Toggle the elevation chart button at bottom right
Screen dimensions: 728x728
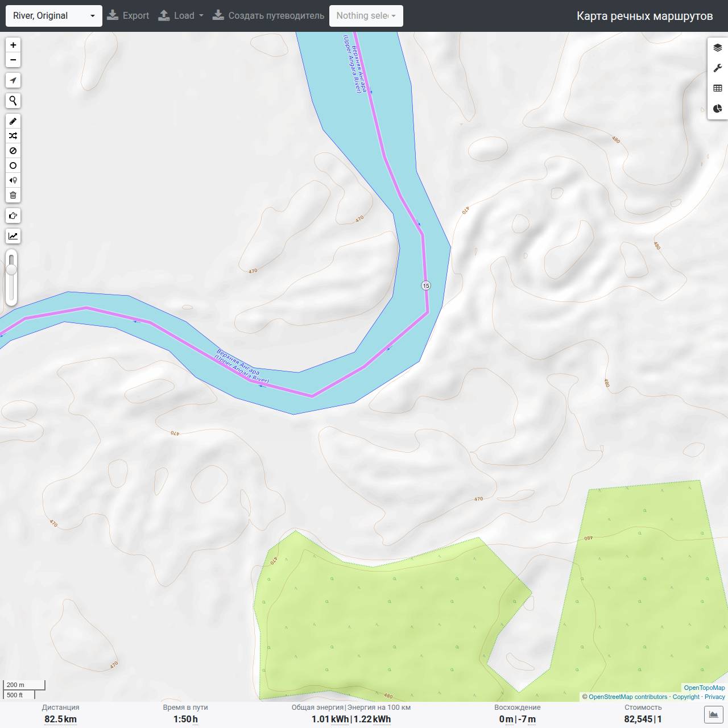tap(714, 714)
